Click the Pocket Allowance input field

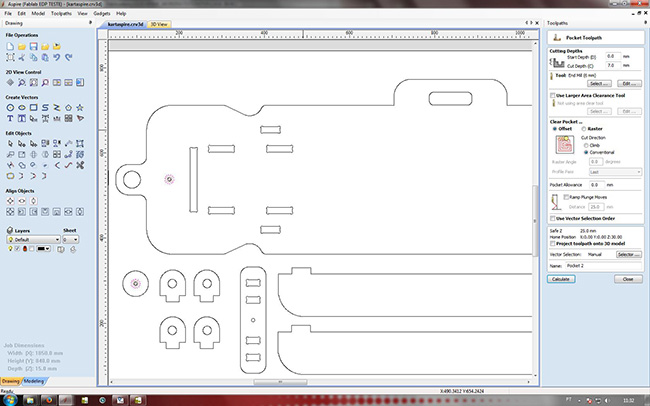[597, 185]
